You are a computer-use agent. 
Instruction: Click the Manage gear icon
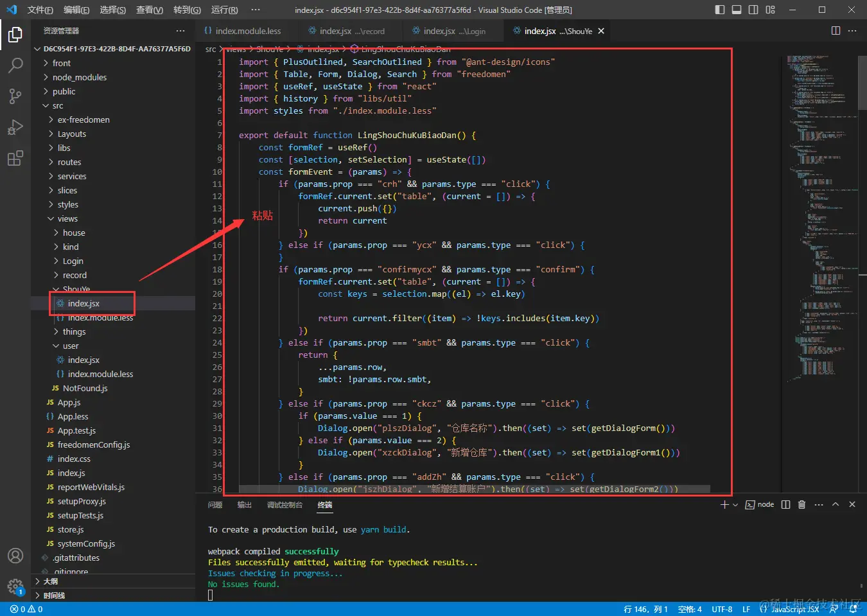tap(15, 586)
